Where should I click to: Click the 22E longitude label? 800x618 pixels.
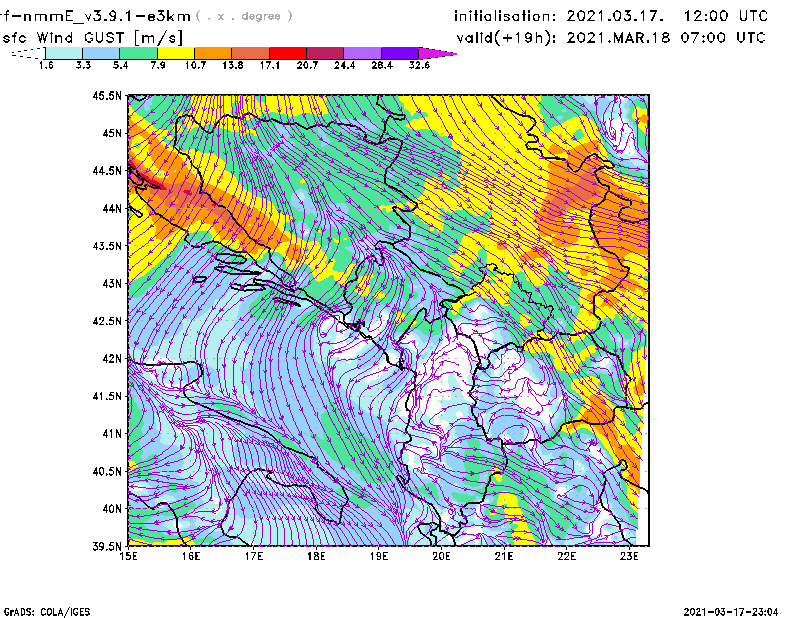[567, 556]
